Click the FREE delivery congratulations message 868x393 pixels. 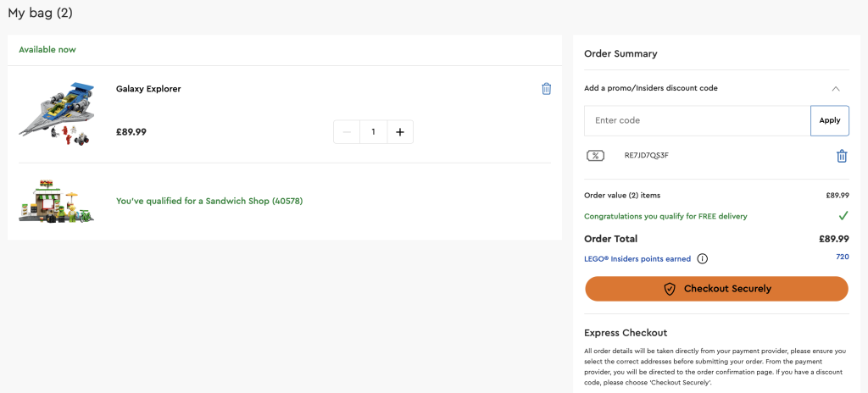coord(666,217)
